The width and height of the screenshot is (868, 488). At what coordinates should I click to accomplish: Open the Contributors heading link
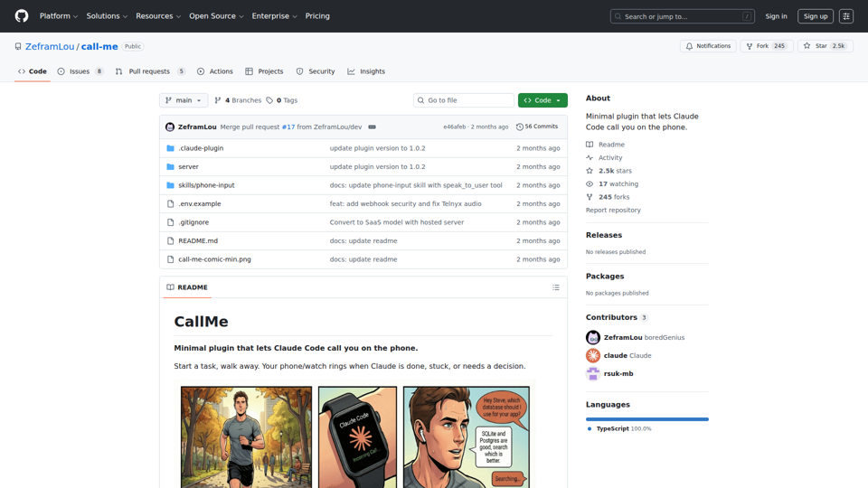pyautogui.click(x=618, y=317)
